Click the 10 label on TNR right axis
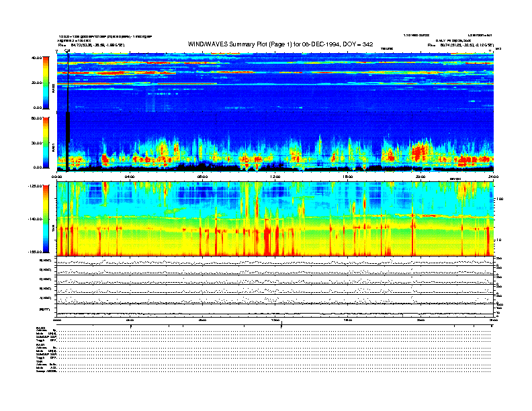532x411 pixels. pos(500,240)
